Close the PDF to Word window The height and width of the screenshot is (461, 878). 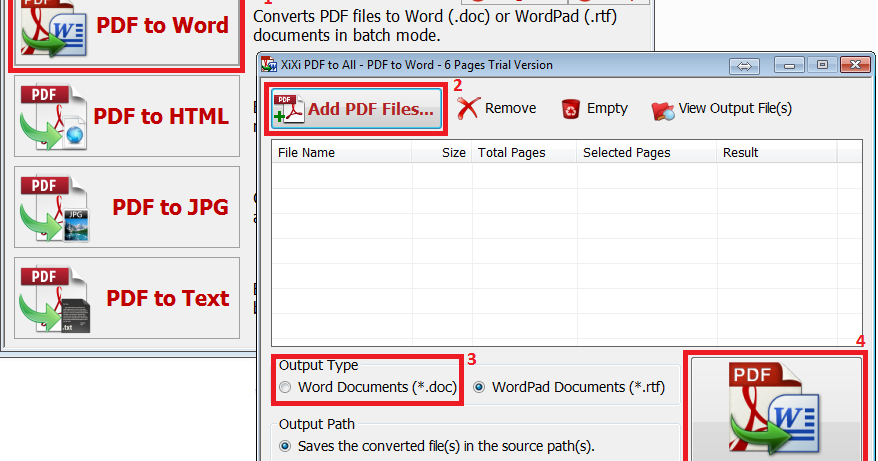(855, 65)
